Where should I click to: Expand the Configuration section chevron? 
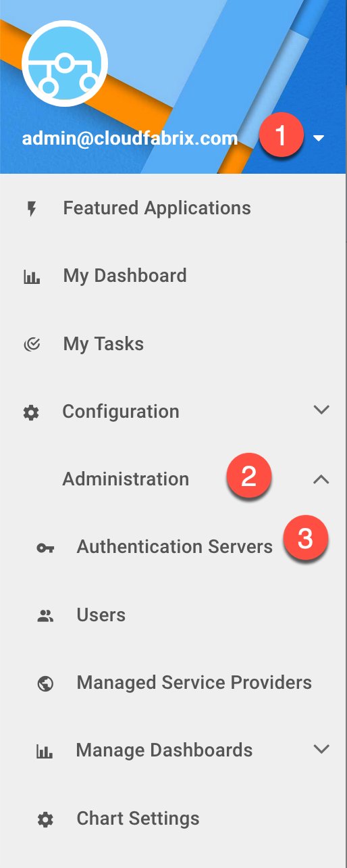pyautogui.click(x=322, y=410)
